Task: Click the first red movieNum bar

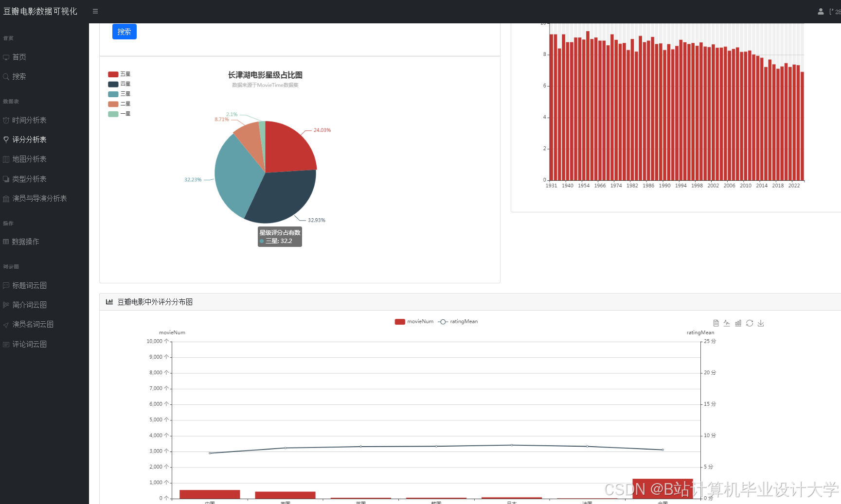Action: 210,494
